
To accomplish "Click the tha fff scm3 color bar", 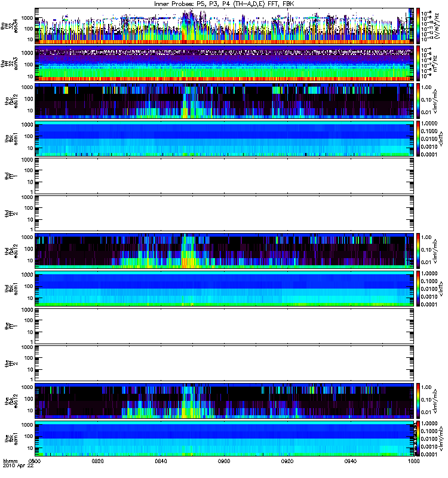I will click(x=418, y=63).
